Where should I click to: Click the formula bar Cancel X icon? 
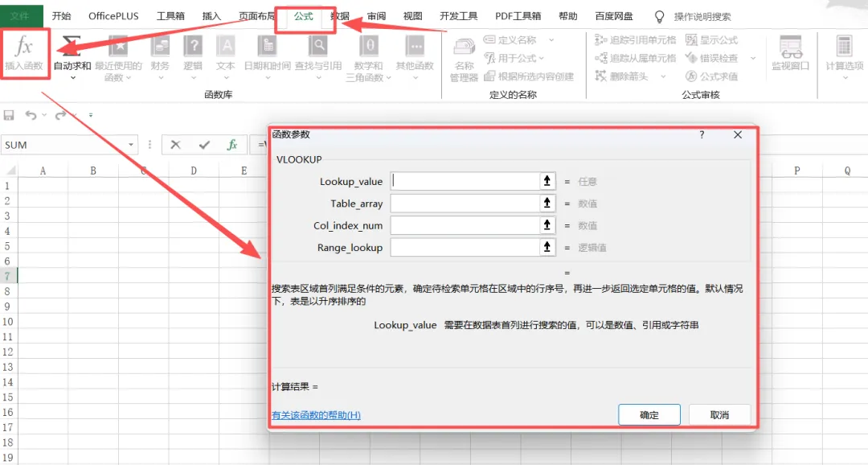pos(175,145)
